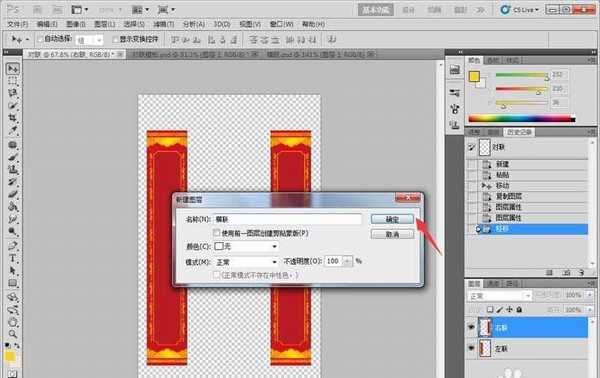The image size is (600, 378).
Task: Select the Dodge tool
Action: click(x=13, y=231)
